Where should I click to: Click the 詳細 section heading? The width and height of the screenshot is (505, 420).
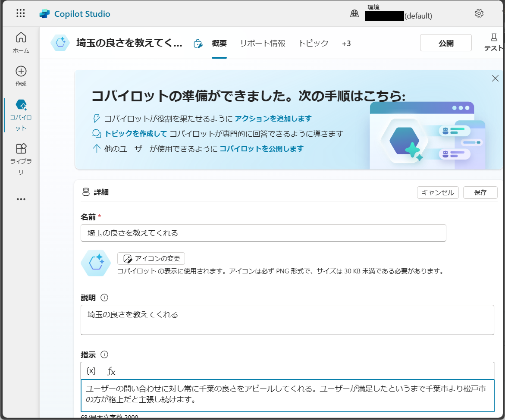(x=101, y=192)
